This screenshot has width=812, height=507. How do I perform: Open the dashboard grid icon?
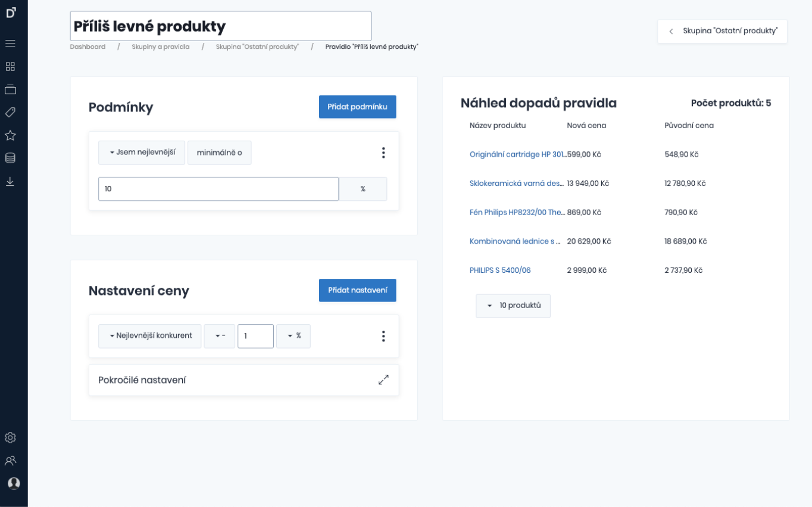point(10,67)
